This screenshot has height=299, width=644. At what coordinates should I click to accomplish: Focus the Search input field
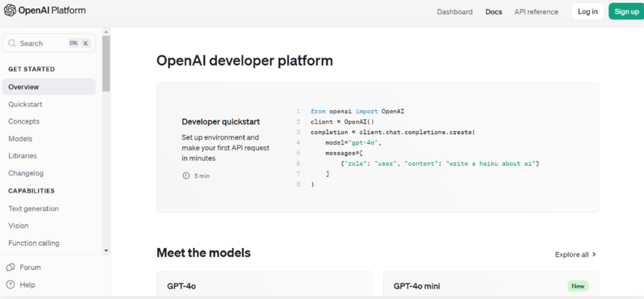click(49, 43)
